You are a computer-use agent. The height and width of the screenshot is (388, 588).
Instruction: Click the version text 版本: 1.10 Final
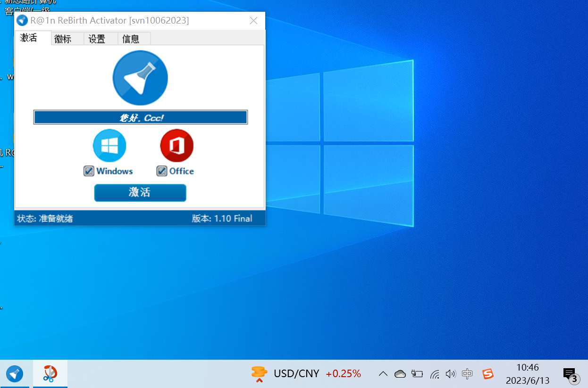(x=222, y=219)
